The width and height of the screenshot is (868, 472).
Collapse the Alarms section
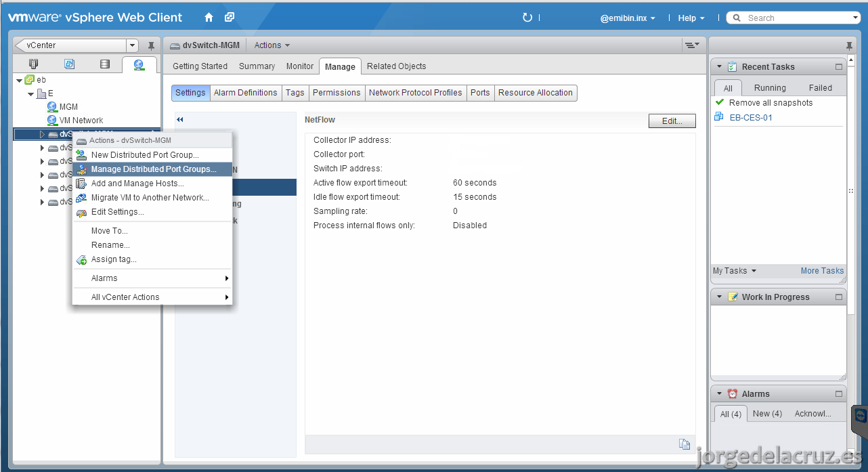[x=719, y=394]
